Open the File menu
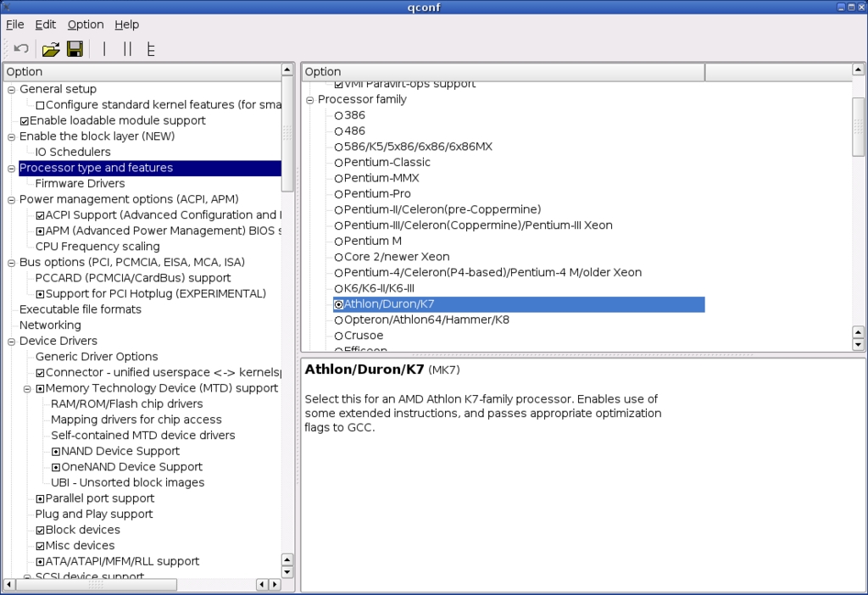The image size is (868, 595). click(14, 25)
